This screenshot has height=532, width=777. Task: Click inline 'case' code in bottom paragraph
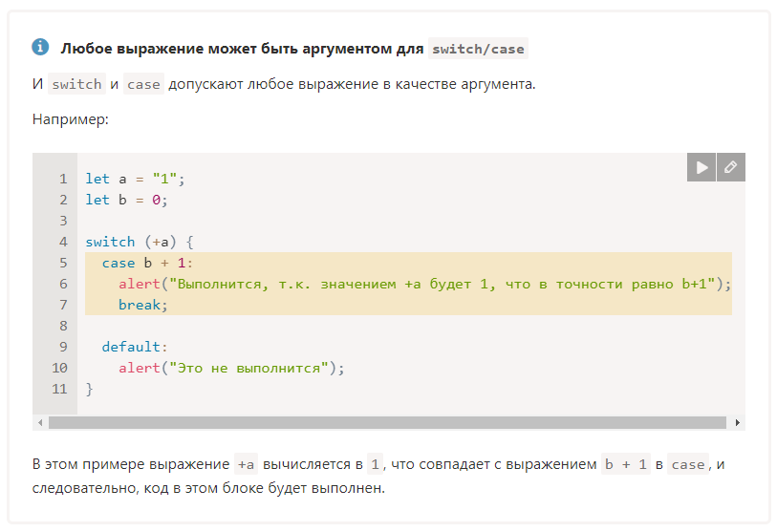[x=688, y=464]
